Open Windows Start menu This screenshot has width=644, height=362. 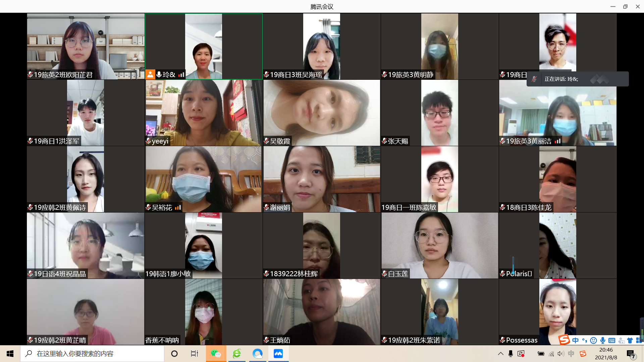coord(10,354)
